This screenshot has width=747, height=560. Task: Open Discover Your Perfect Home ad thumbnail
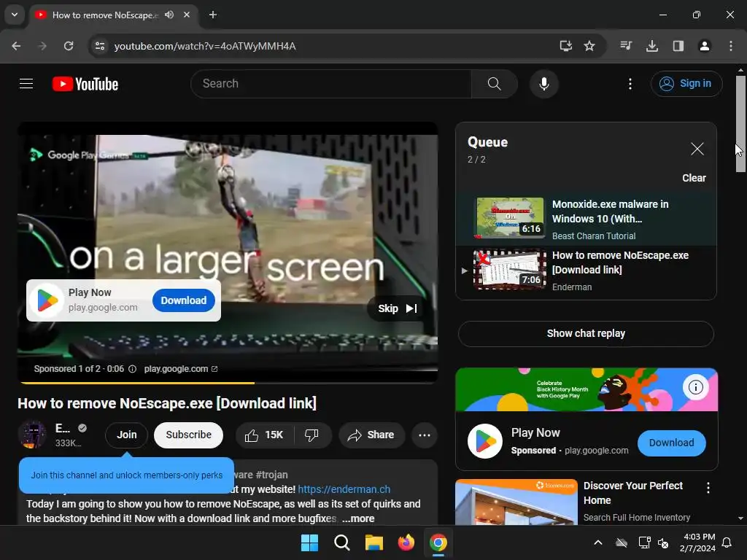click(x=516, y=502)
